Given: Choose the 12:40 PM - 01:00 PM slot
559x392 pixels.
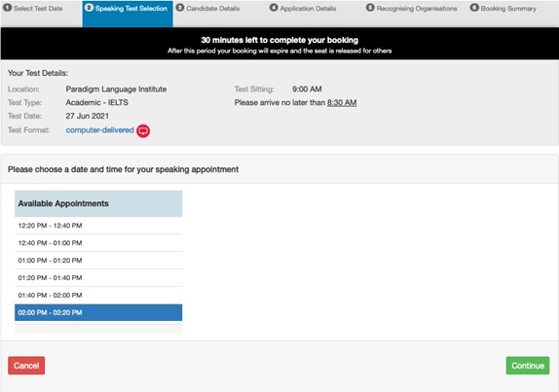Looking at the screenshot, I should click(x=98, y=243).
